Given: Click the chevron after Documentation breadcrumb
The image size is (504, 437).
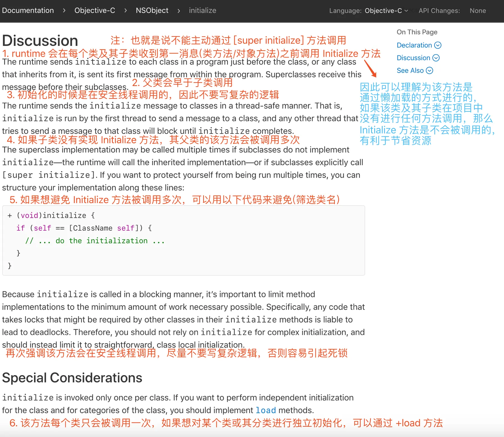Looking at the screenshot, I should tap(64, 10).
